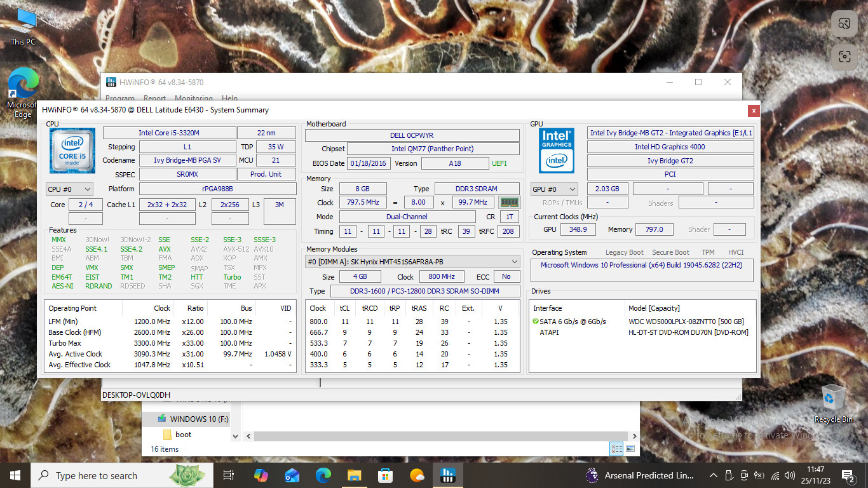
Task: Click the Intel QM77 (Panther Point) chipset field
Action: coord(433,149)
